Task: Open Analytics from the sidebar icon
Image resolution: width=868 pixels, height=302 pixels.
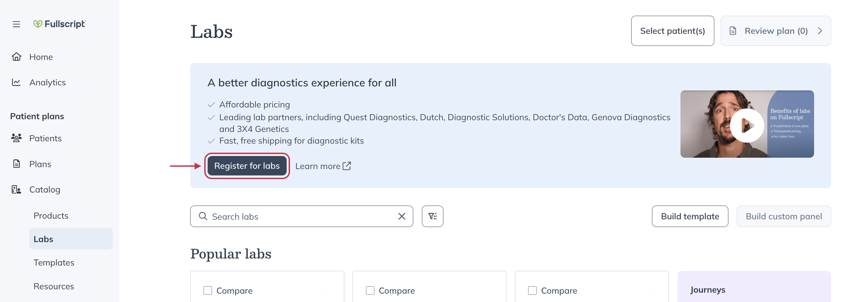Action: pos(17,82)
